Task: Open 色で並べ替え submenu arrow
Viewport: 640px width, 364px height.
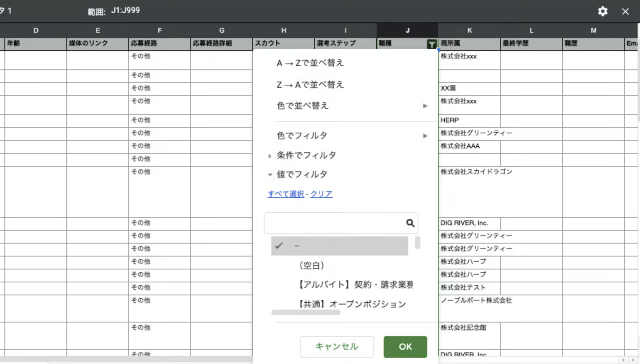Action: [425, 106]
